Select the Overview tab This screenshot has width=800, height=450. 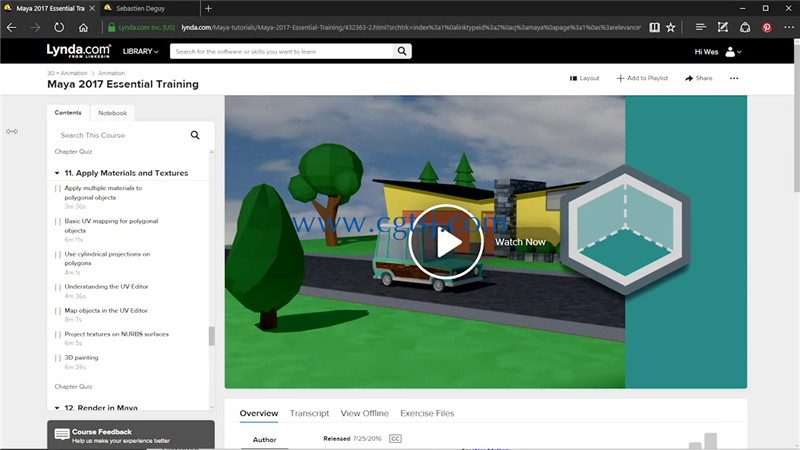pyautogui.click(x=259, y=413)
